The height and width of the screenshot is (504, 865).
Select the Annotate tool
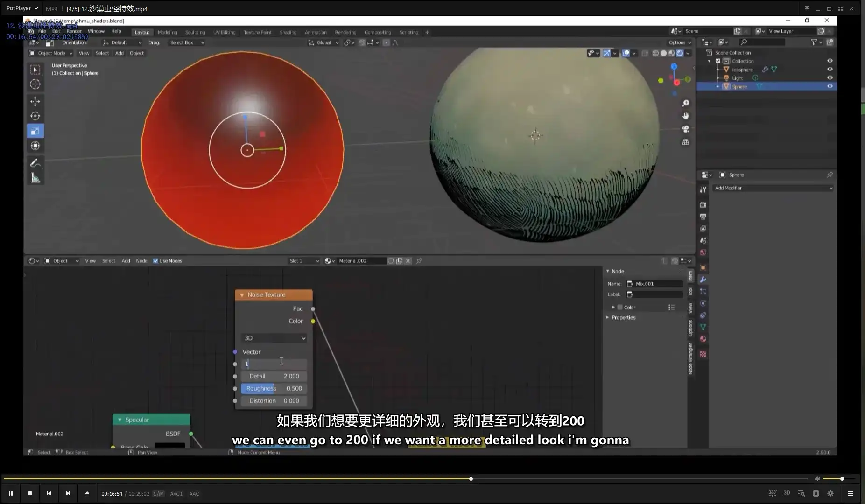35,162
